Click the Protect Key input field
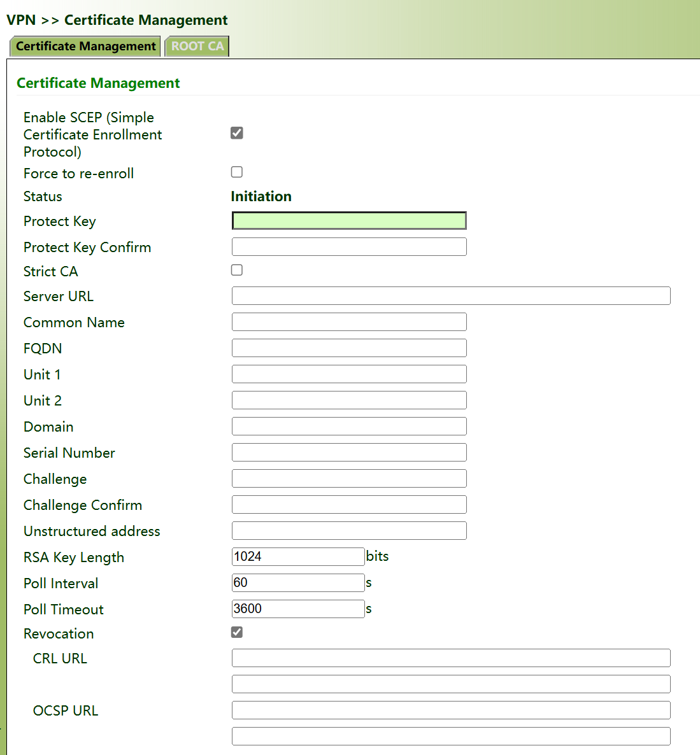 click(349, 221)
